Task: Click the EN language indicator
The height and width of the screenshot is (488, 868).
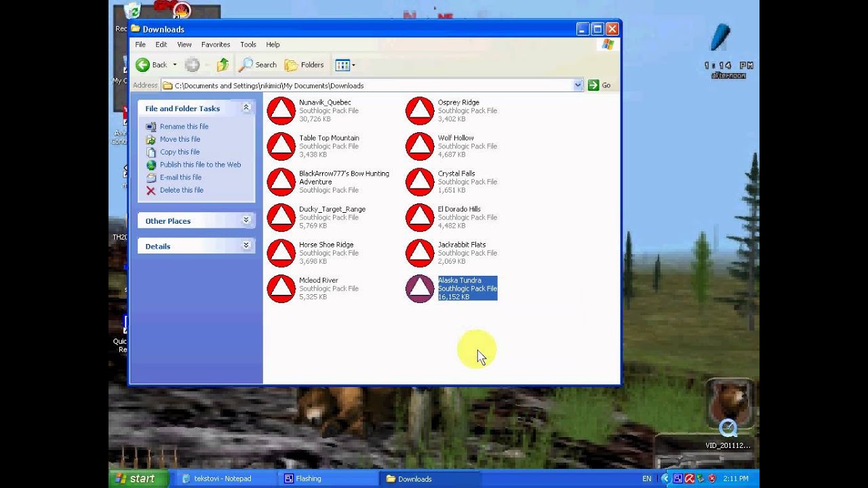Action: [x=646, y=479]
